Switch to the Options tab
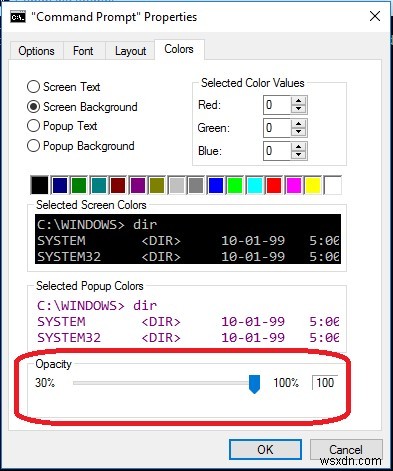393x471 pixels. coord(36,51)
